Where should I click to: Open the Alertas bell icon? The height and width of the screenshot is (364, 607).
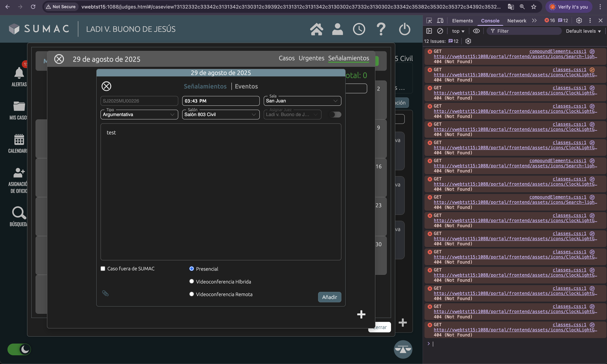19,73
